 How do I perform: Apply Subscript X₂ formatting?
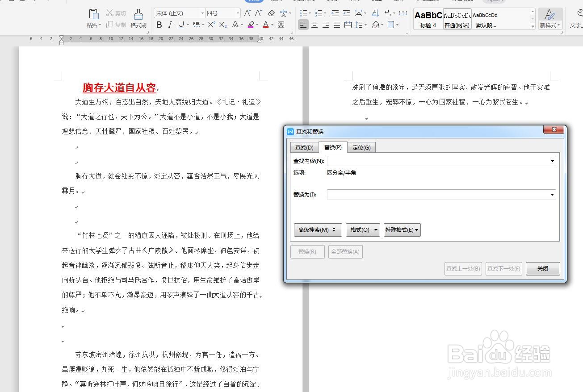point(223,25)
